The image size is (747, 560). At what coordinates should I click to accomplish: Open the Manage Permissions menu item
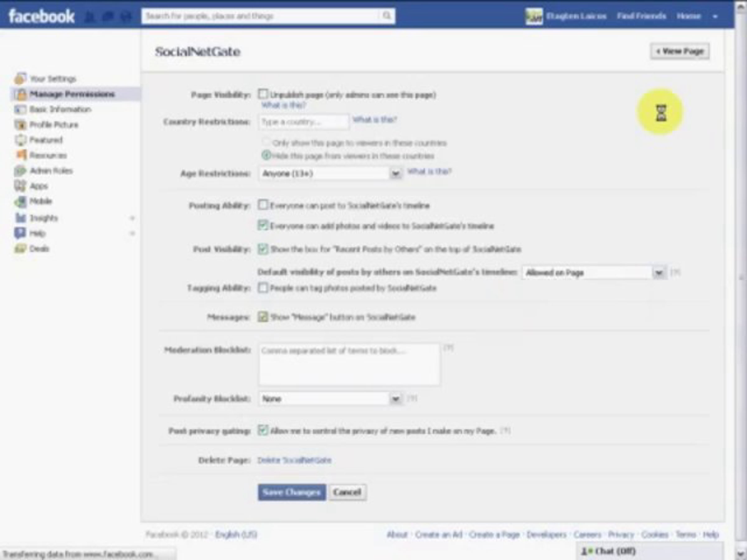[72, 94]
